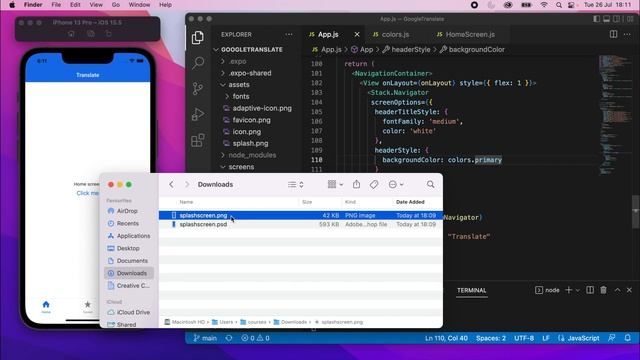Click UTF-8 encoding in status bar
The image size is (640, 360).
click(x=524, y=338)
